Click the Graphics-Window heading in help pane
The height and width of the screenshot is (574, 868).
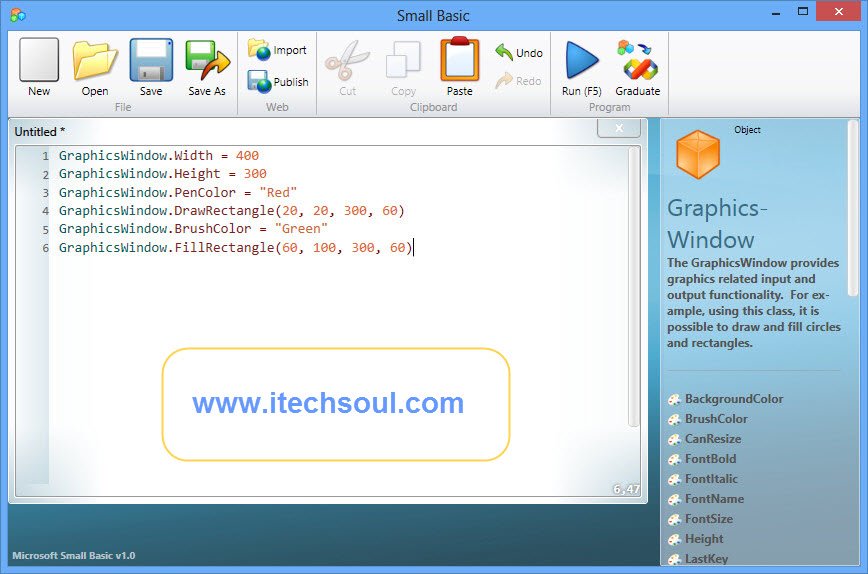(x=717, y=224)
